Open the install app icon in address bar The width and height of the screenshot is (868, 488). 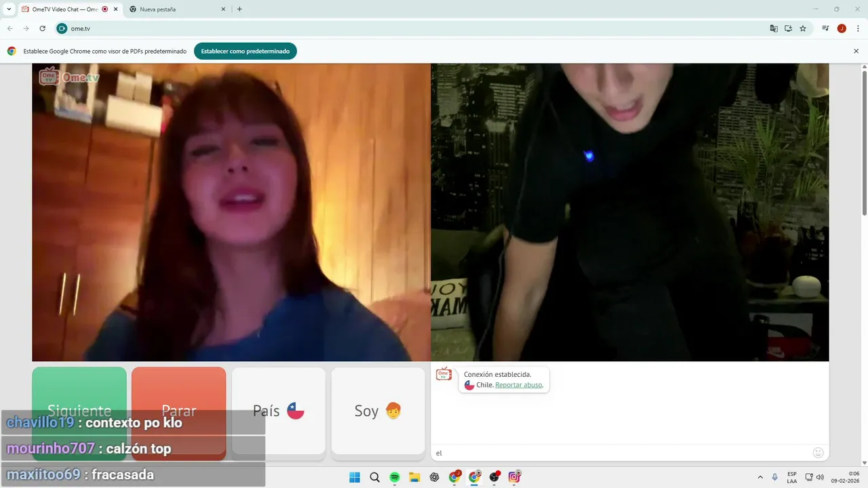(x=789, y=28)
